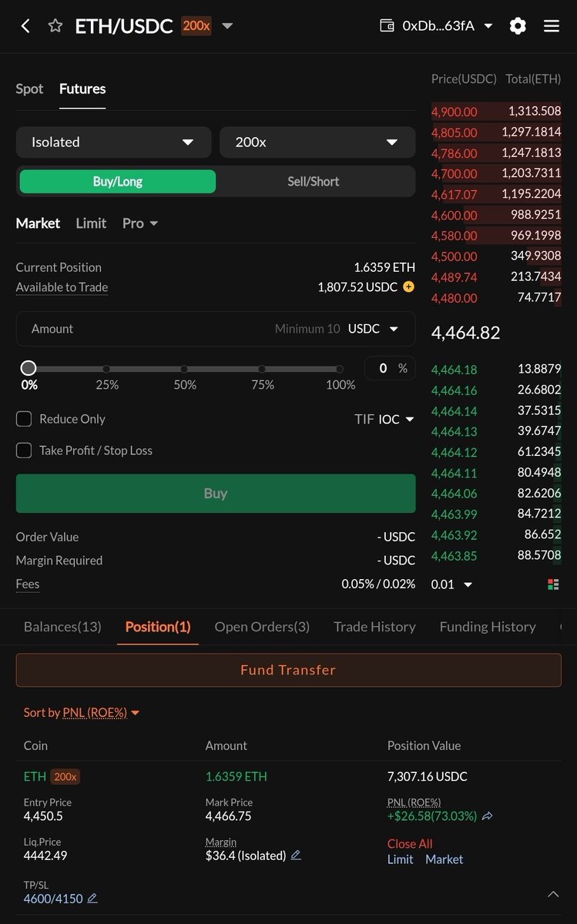Click ask price 4,786.00 in order book
Screen dimensions: 577x924
pyautogui.click(x=455, y=153)
